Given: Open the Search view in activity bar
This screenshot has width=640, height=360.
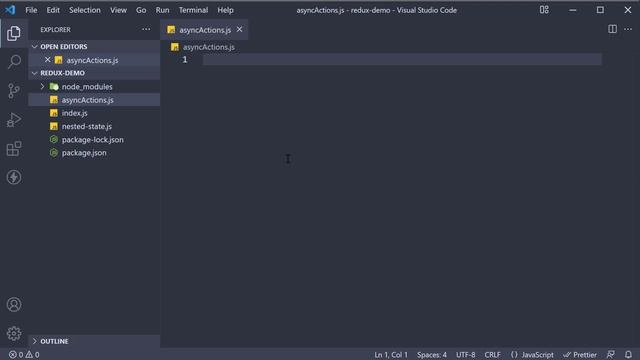Looking at the screenshot, I should 13,62.
